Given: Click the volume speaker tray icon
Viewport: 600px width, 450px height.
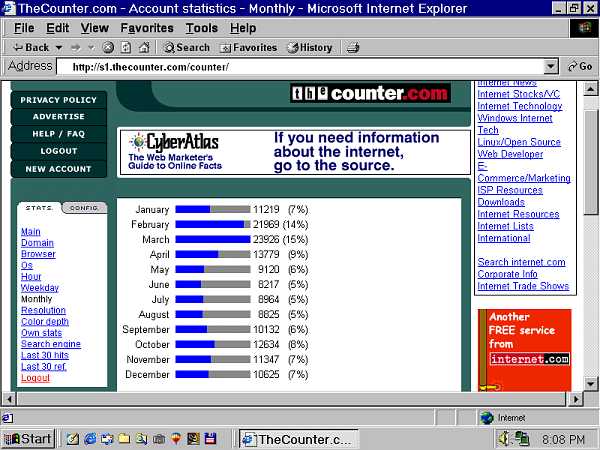Looking at the screenshot, I should pos(505,439).
